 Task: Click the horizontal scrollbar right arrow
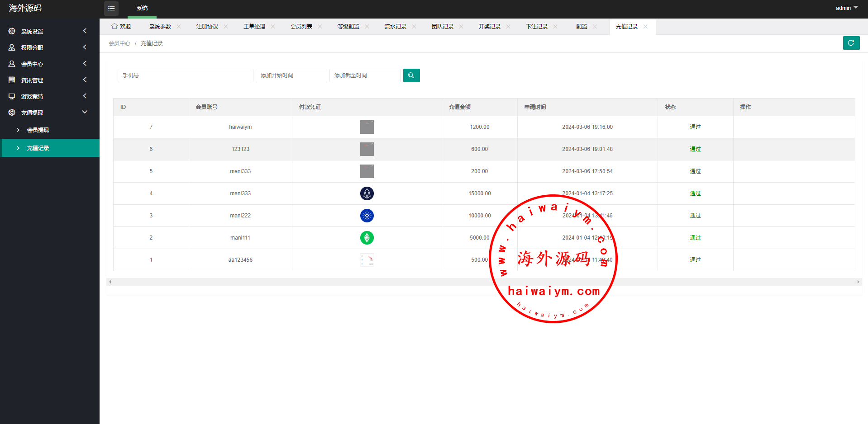coord(858,282)
